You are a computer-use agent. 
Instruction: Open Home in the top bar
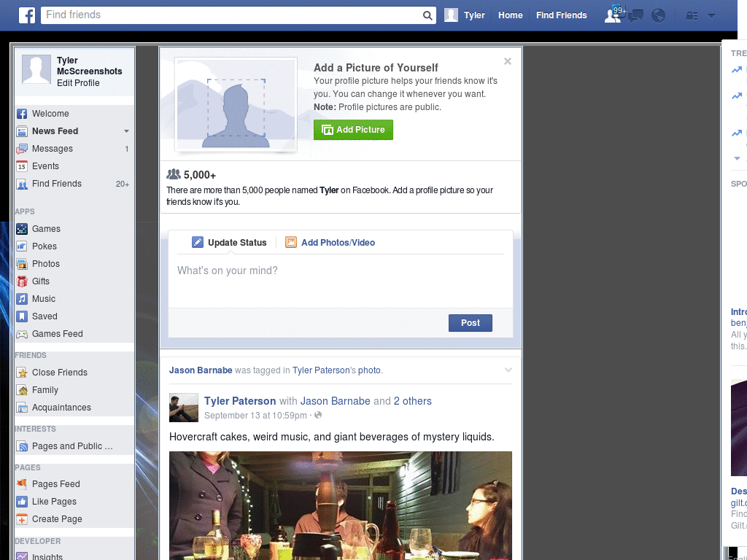pos(510,15)
